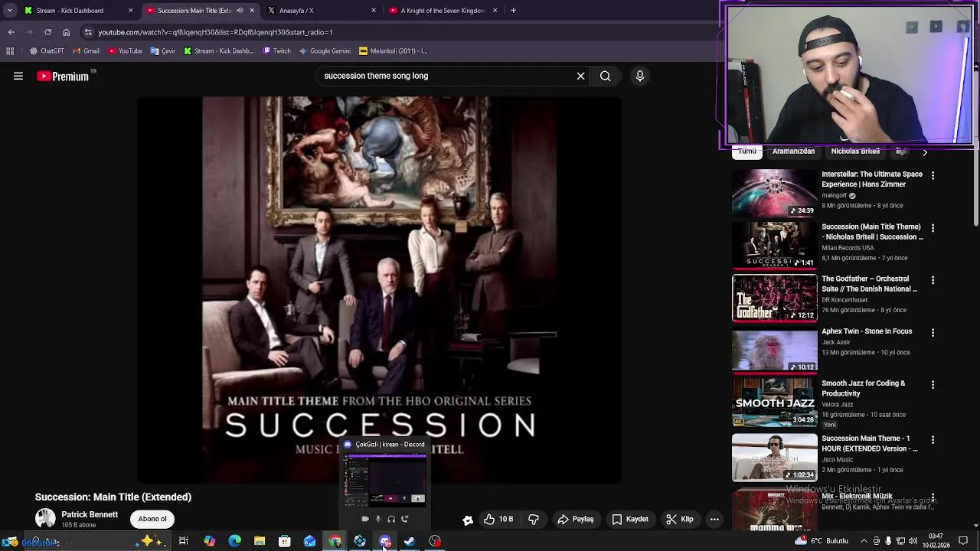Open options menu for Interstellar video
The width and height of the screenshot is (980, 551).
(933, 176)
